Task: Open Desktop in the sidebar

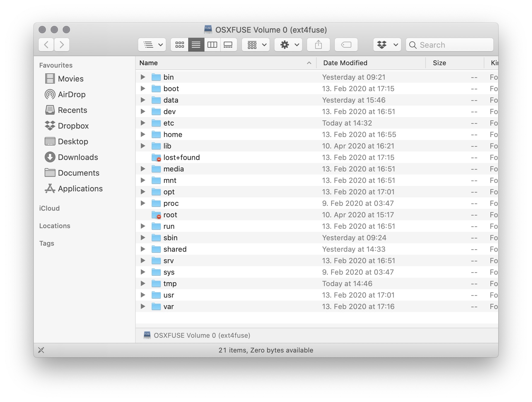Action: [66, 142]
